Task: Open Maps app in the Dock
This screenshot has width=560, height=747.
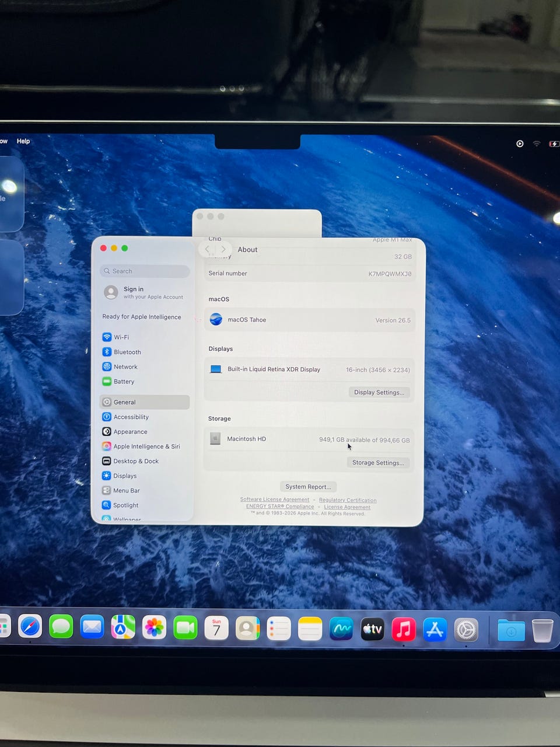Action: click(123, 627)
